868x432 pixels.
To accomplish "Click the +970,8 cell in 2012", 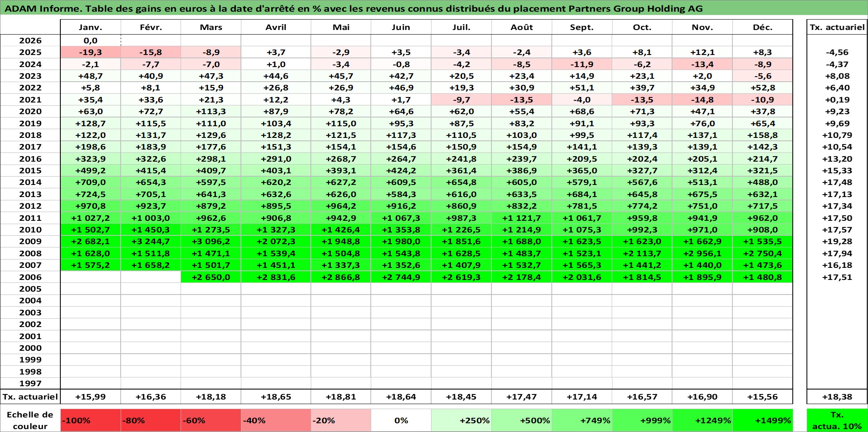I will [90, 206].
